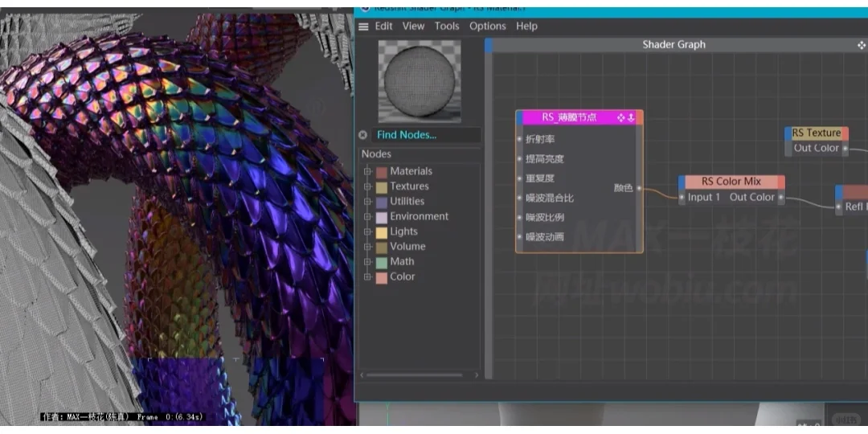Expand the Materials node category
Viewport: 868px width, 434px height.
[x=367, y=172]
